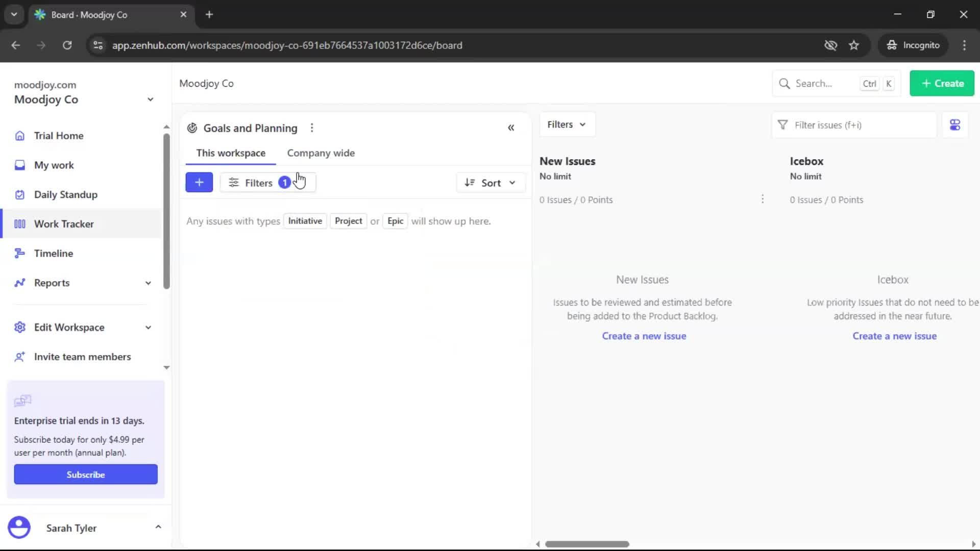Add a new issue with the plus icon
Image resolution: width=980 pixels, height=551 pixels.
coord(199,182)
